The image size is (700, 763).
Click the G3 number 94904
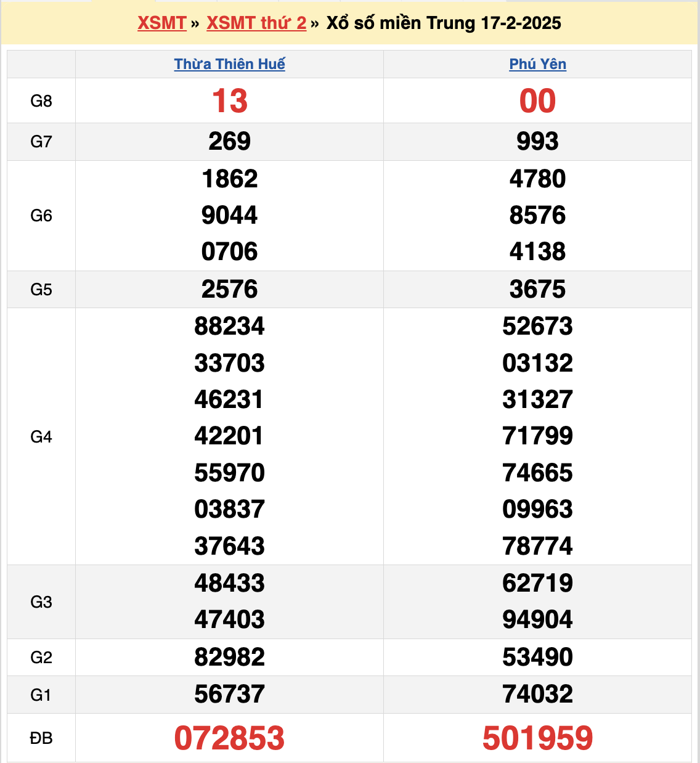537,620
